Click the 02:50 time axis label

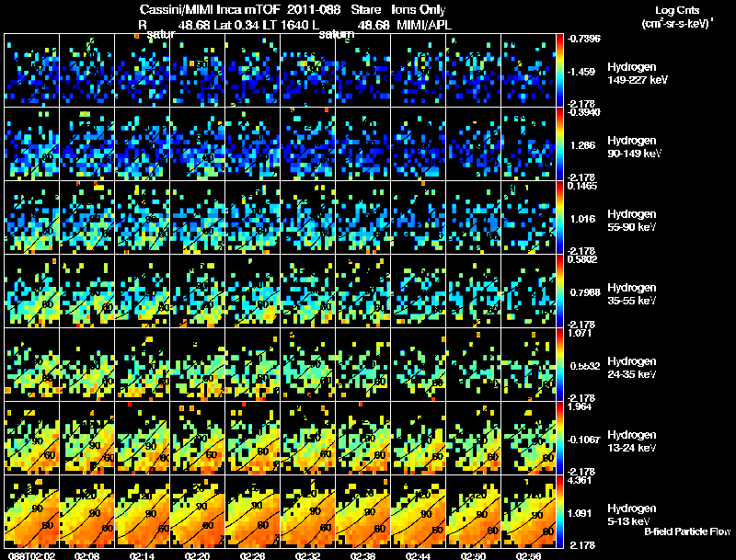point(473,555)
